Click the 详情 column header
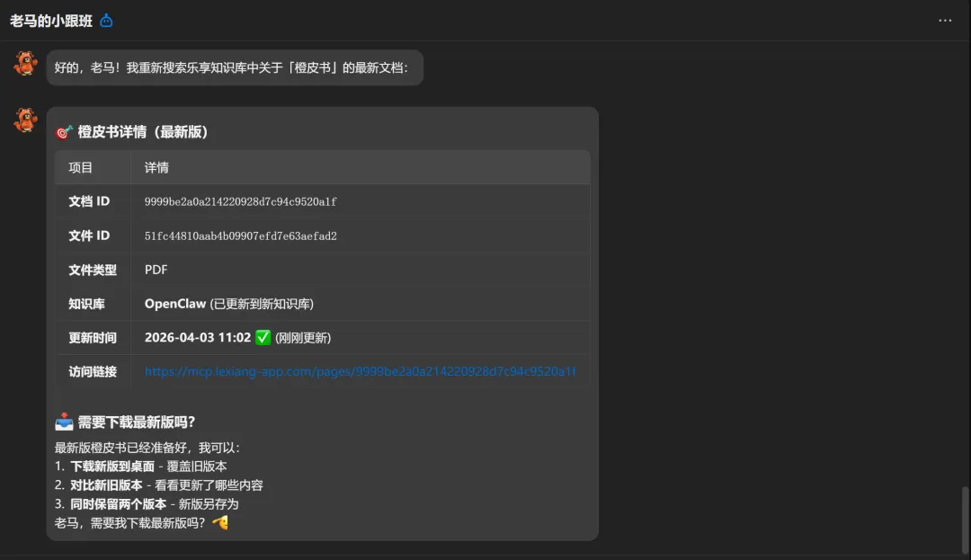This screenshot has width=971, height=560. pos(156,168)
